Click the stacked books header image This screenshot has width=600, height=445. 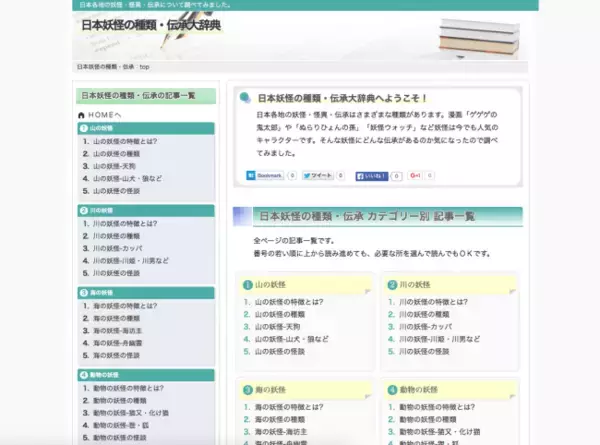[479, 38]
